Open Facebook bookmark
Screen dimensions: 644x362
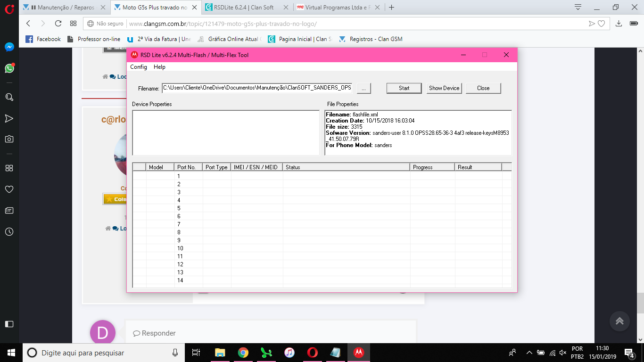[x=43, y=39]
